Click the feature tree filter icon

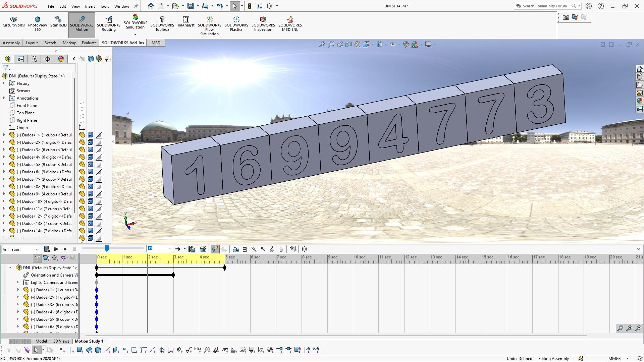6,68
